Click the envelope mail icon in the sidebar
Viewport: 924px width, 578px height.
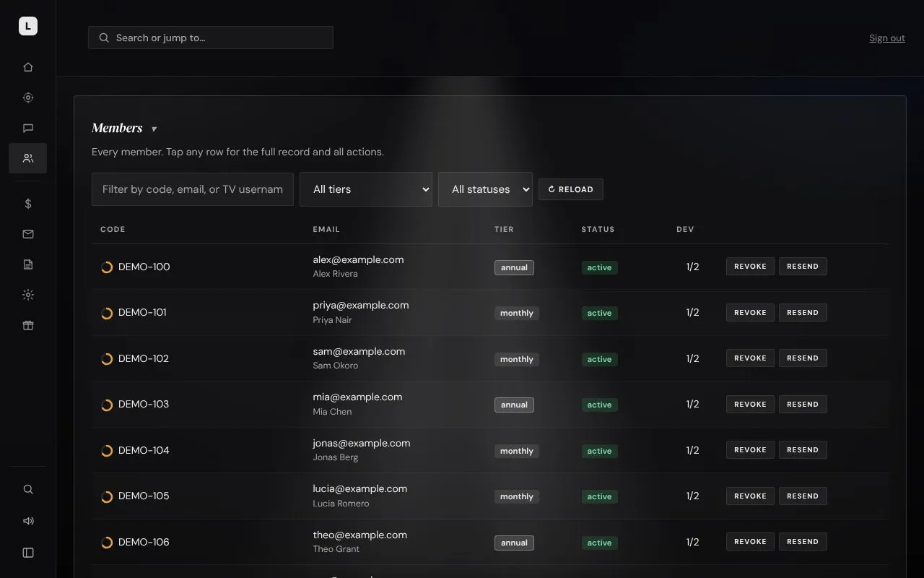(x=28, y=234)
